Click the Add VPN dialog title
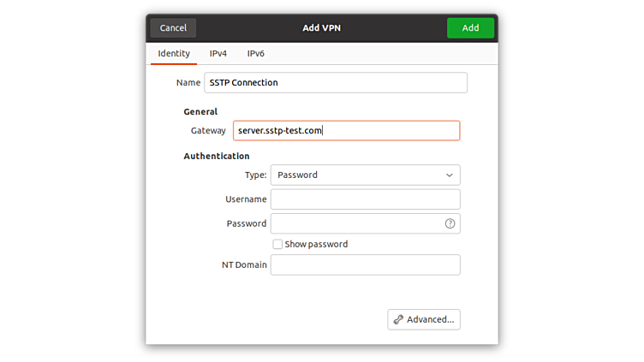Screen dimensions: 644x362 [321, 27]
